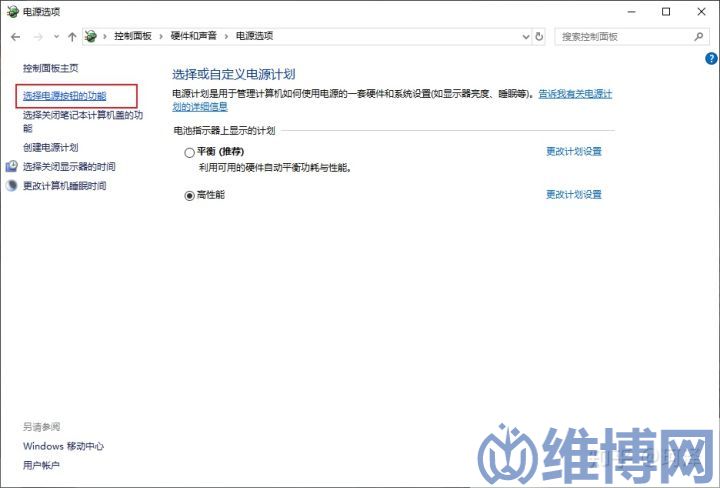This screenshot has height=488, width=720.
Task: Click the 选择或自定义电源计划 heading
Action: pos(234,74)
